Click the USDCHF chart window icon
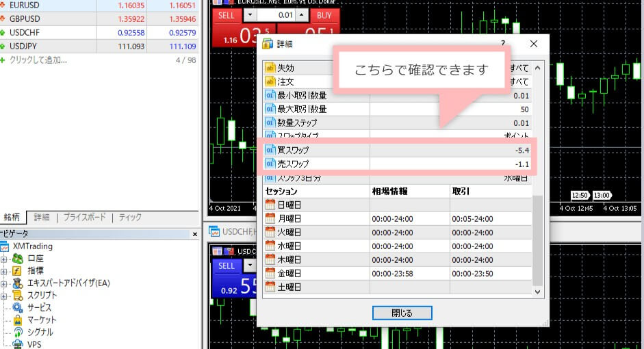The image size is (644, 349). pos(214,232)
